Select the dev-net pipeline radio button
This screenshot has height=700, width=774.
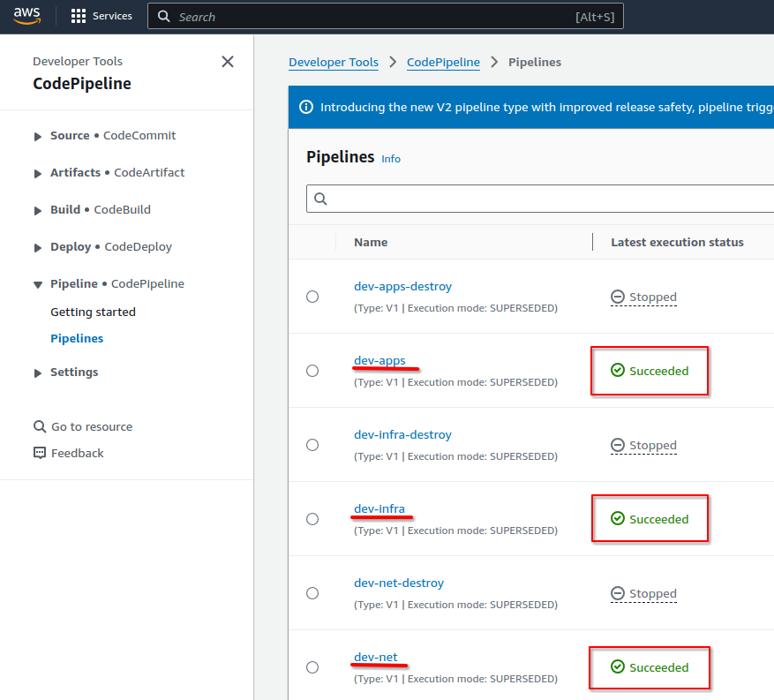pyautogui.click(x=312, y=667)
